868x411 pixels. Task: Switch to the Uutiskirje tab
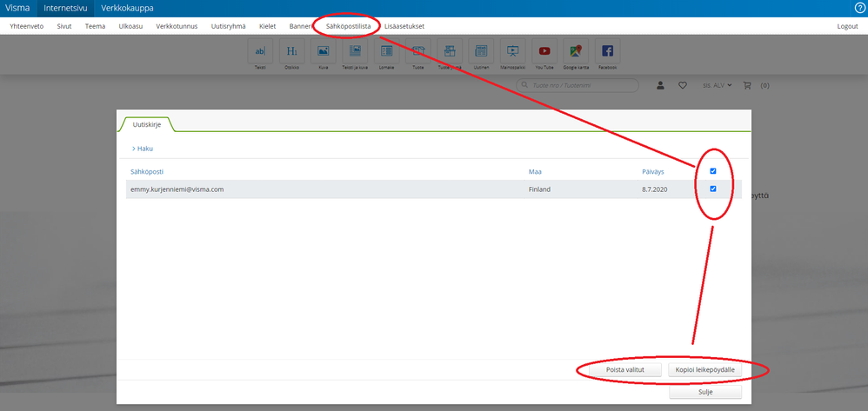[147, 125]
